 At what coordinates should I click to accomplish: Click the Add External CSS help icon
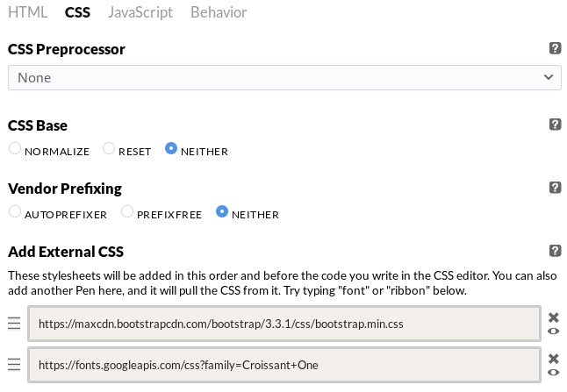555,251
